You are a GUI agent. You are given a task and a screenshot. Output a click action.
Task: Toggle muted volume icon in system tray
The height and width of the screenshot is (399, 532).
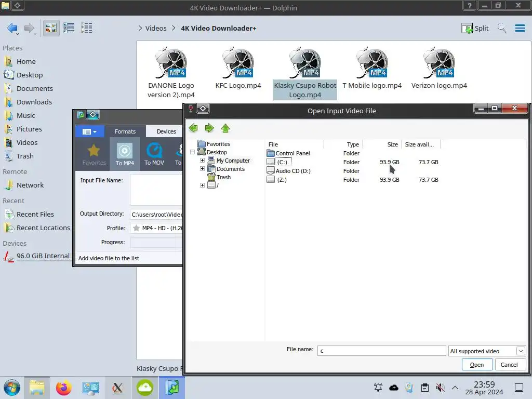440,388
